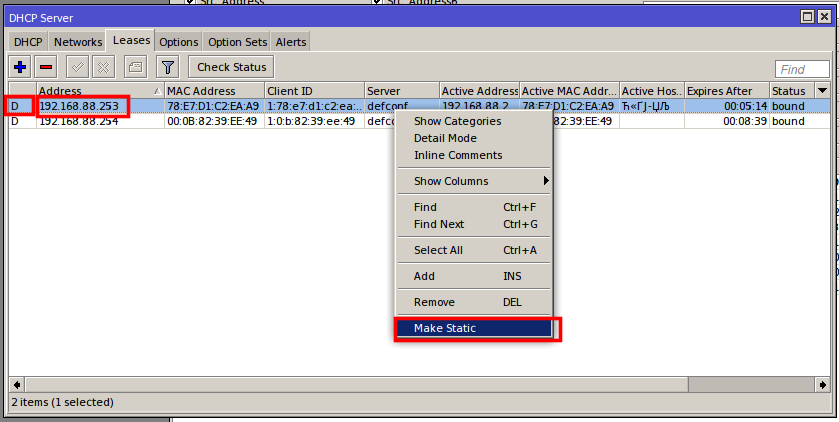Click Make Static in context menu

pos(474,328)
